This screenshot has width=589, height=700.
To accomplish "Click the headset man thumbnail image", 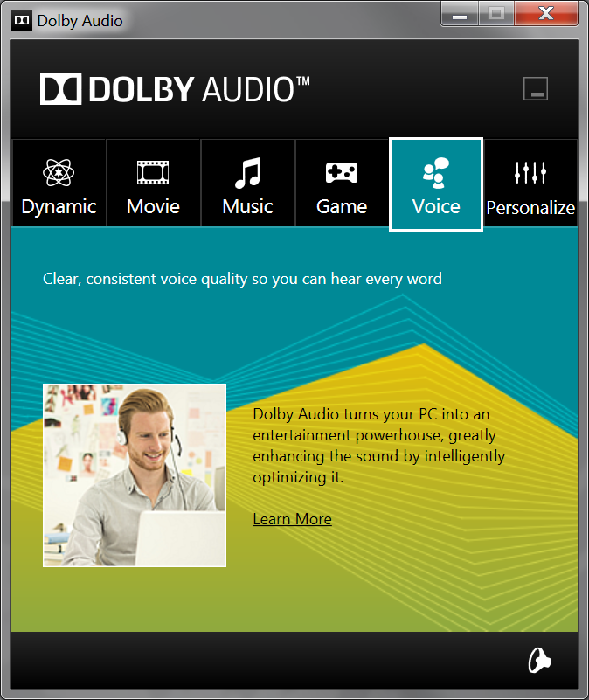I will click(x=135, y=475).
